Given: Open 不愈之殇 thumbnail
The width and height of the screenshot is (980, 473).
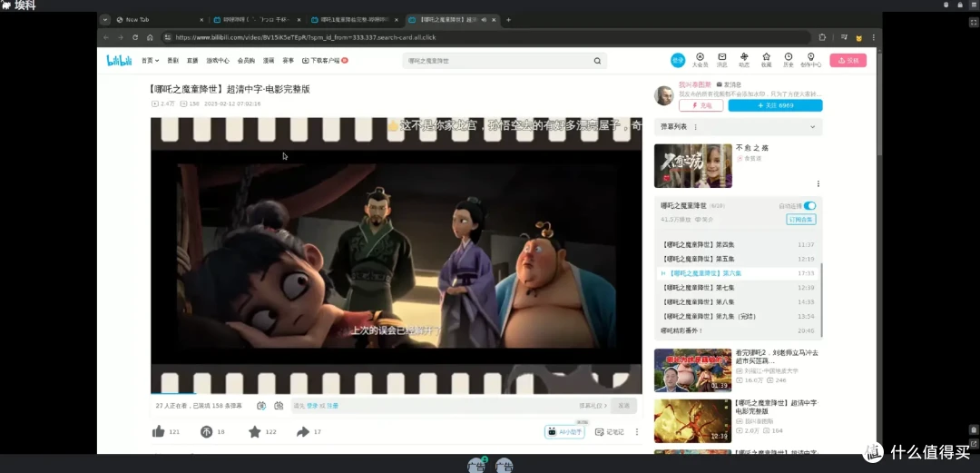Looking at the screenshot, I should click(693, 166).
